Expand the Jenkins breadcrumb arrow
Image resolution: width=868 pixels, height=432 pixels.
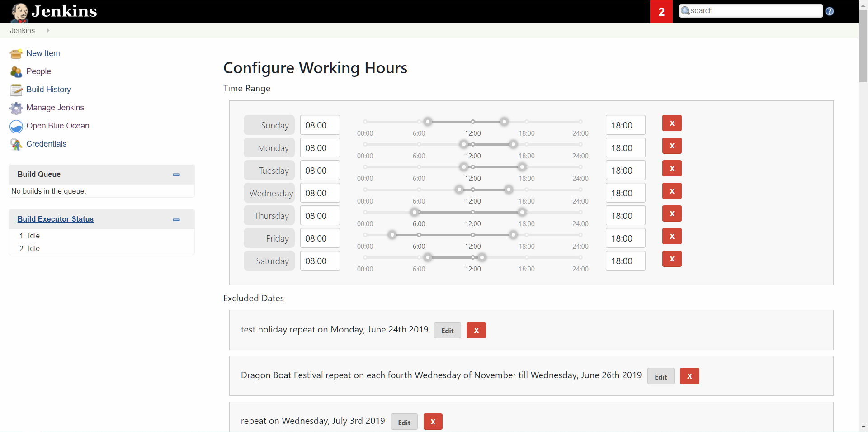click(48, 30)
